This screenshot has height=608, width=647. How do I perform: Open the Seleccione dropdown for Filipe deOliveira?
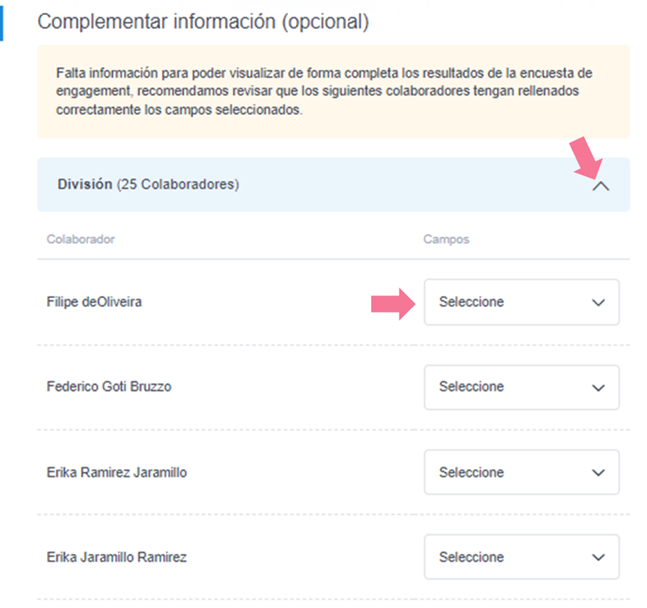click(x=521, y=302)
